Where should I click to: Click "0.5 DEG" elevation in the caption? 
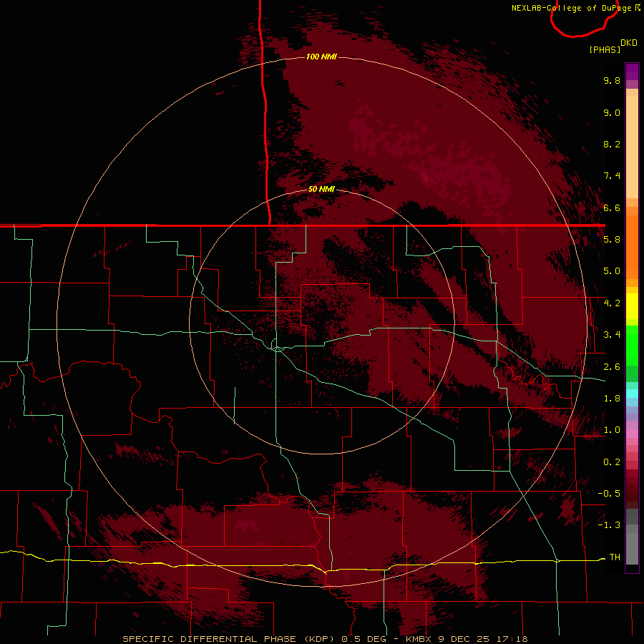[364, 639]
